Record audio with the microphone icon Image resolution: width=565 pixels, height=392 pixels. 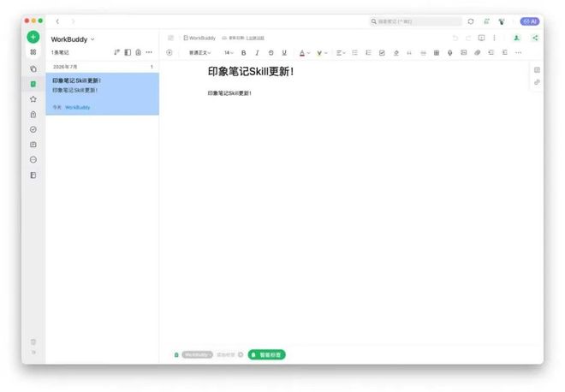(x=450, y=53)
